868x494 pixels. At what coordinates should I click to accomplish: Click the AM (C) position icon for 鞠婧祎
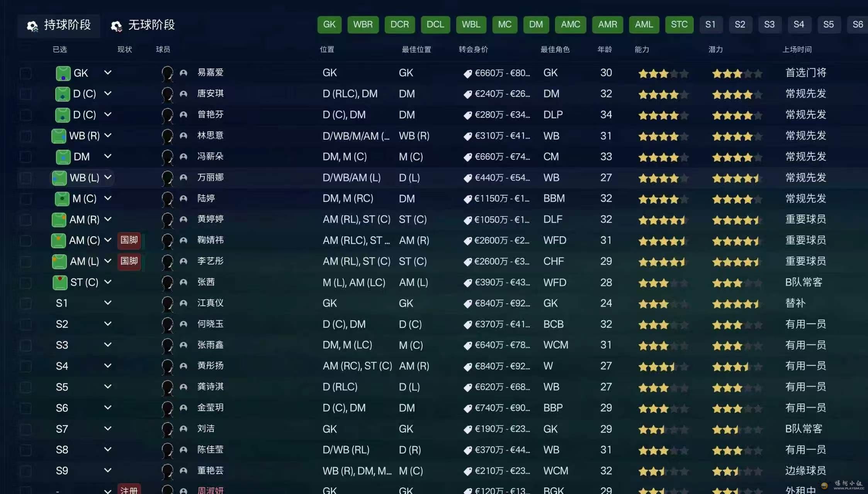click(59, 241)
